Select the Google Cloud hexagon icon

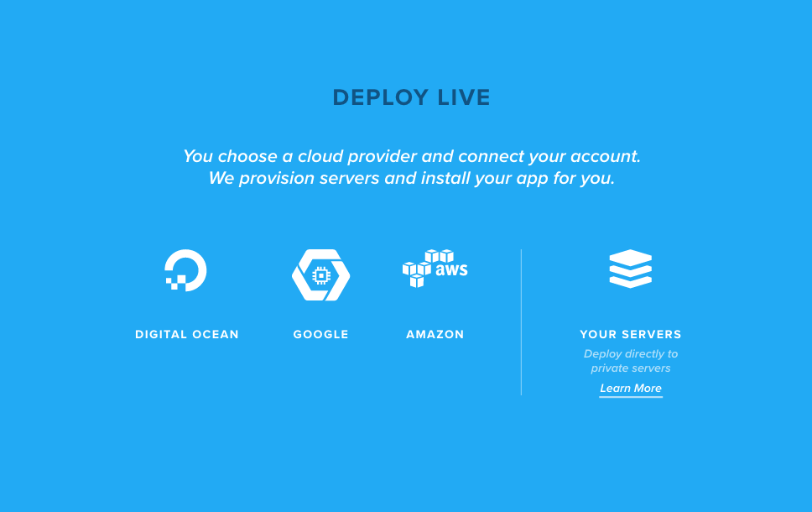321,275
